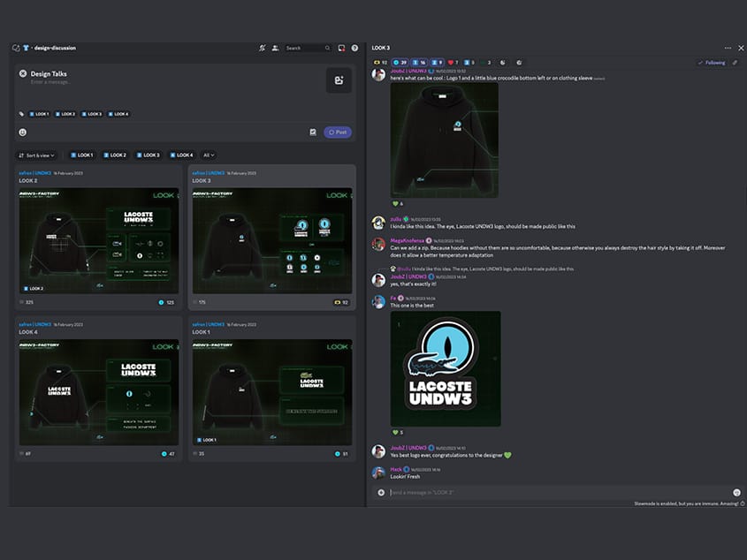Click the 'Enter a message...' post body field
The width and height of the screenshot is (747, 560).
(x=50, y=82)
